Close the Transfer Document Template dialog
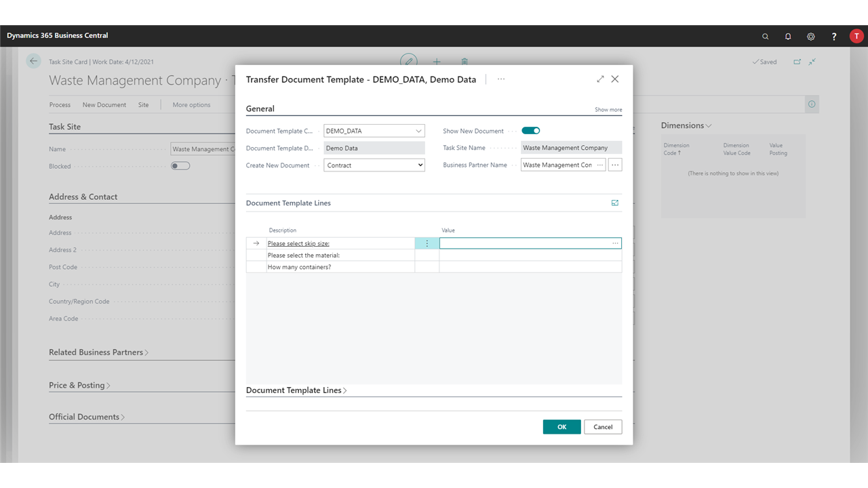 (x=615, y=79)
